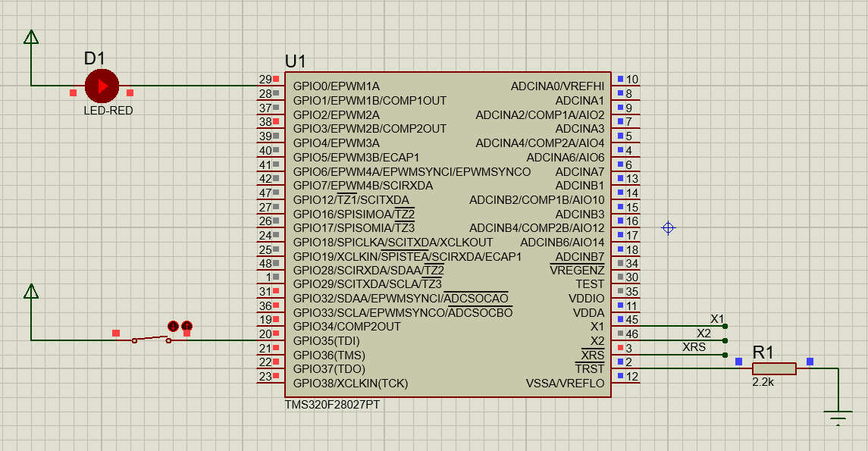Select the LED-RED component D1
The height and width of the screenshot is (451, 868).
[102, 86]
